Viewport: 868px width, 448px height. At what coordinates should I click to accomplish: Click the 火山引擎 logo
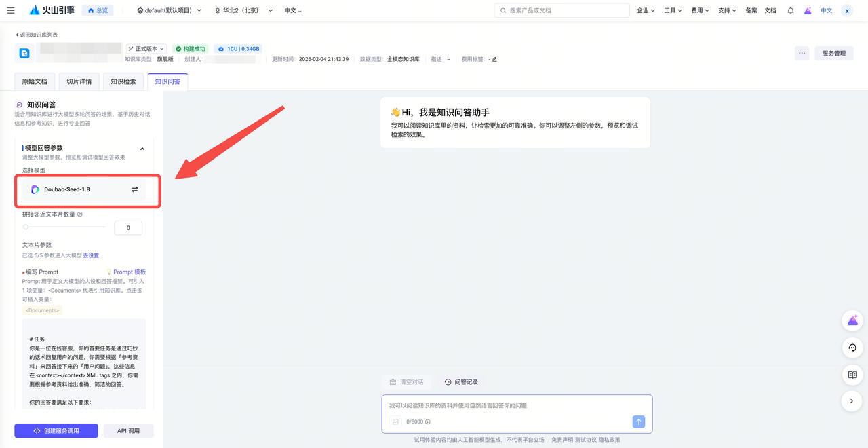[52, 10]
